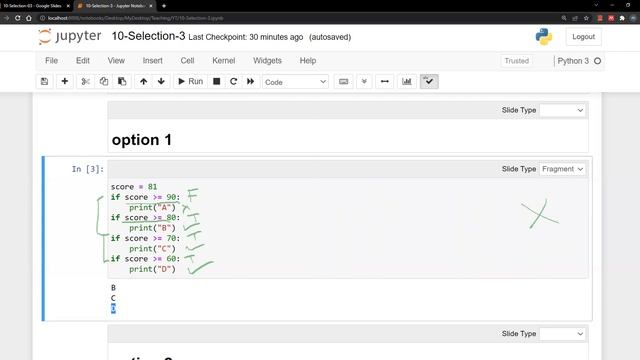
Task: Move the selected cell up
Action: 143,81
